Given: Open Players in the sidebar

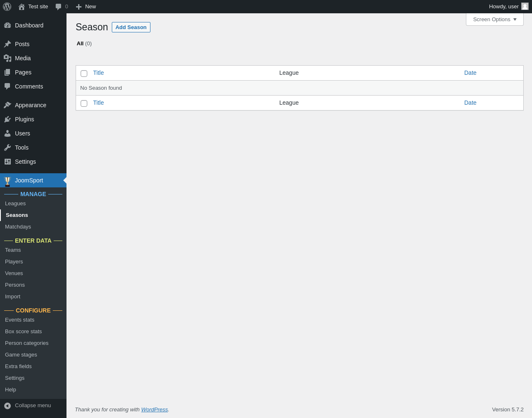Looking at the screenshot, I should (14, 262).
